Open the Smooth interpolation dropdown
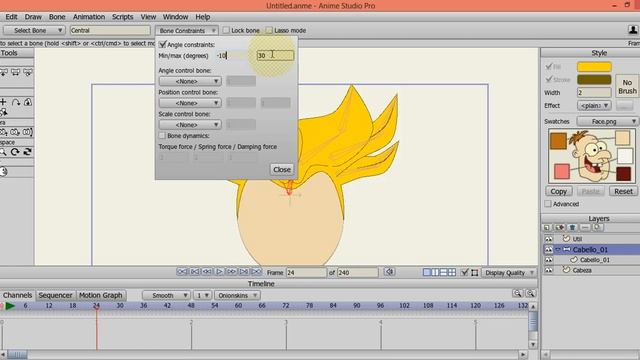640x360 pixels. [166, 295]
